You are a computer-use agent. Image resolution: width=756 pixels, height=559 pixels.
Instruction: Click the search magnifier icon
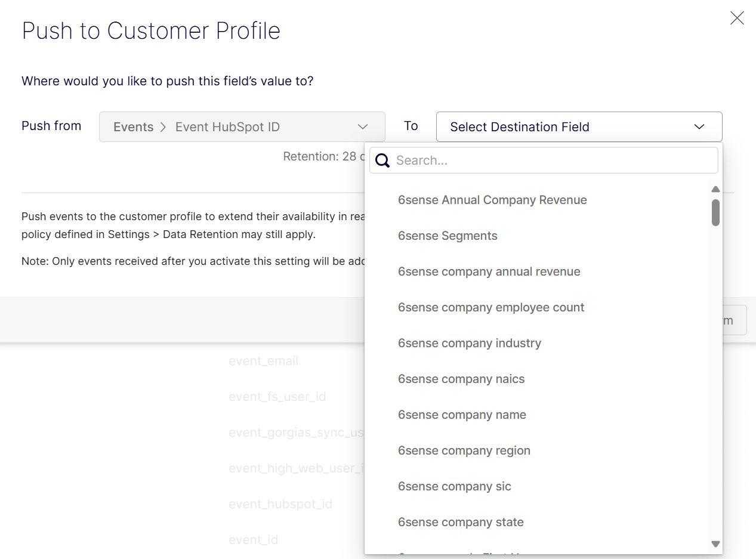click(382, 160)
